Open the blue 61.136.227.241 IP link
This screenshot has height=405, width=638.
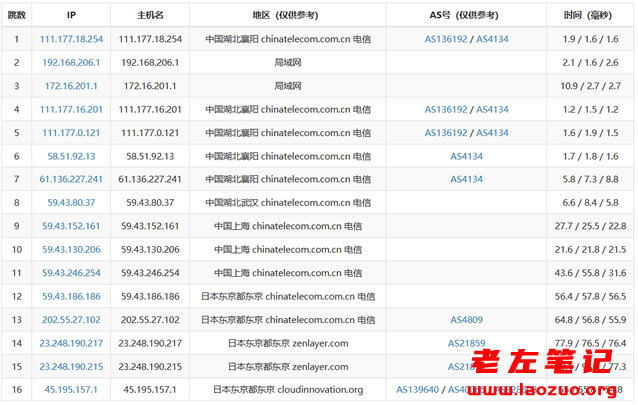[71, 179]
